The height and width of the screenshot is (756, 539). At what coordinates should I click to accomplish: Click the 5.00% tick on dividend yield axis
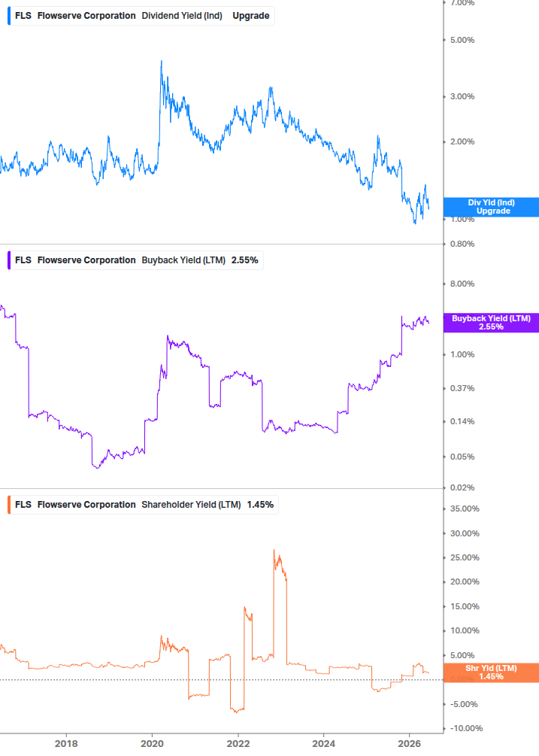click(462, 40)
